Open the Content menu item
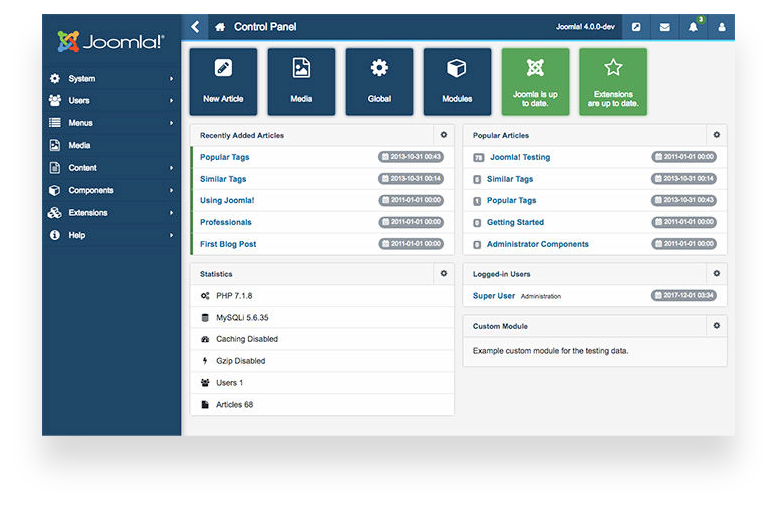This screenshot has height=506, width=777. coord(111,168)
